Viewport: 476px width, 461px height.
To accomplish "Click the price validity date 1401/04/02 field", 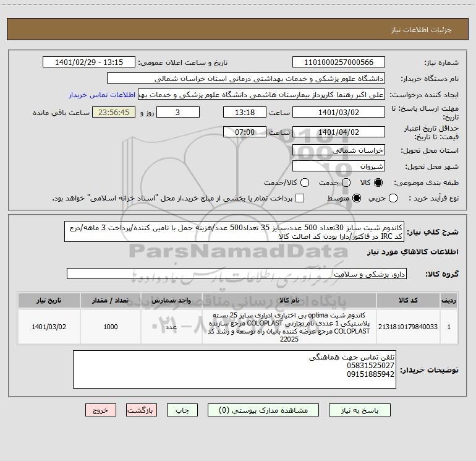I will (339, 132).
